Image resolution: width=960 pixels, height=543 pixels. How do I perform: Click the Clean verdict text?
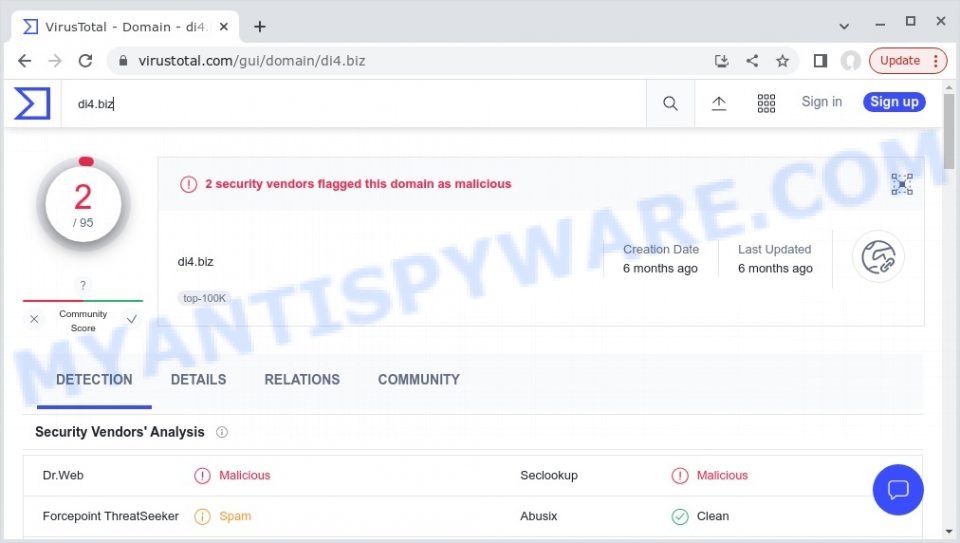(x=713, y=517)
